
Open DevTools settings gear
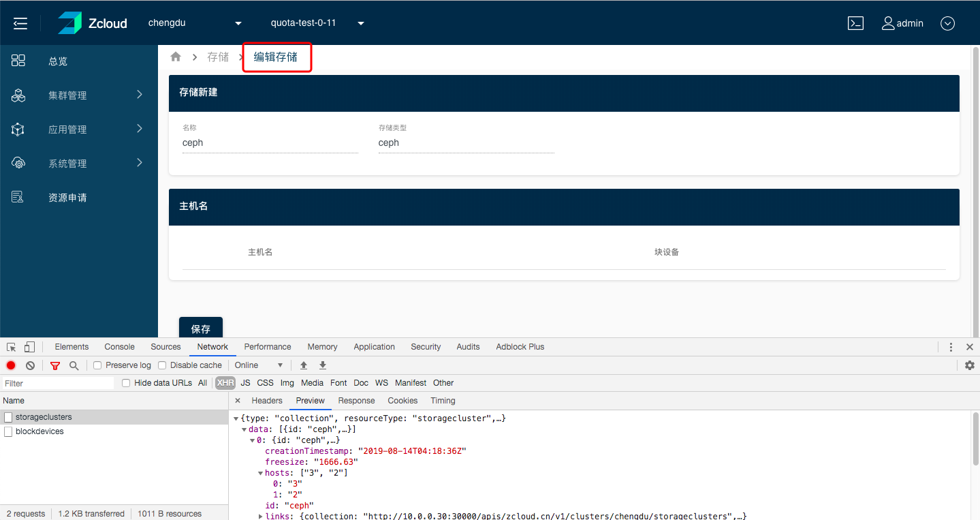click(x=969, y=365)
